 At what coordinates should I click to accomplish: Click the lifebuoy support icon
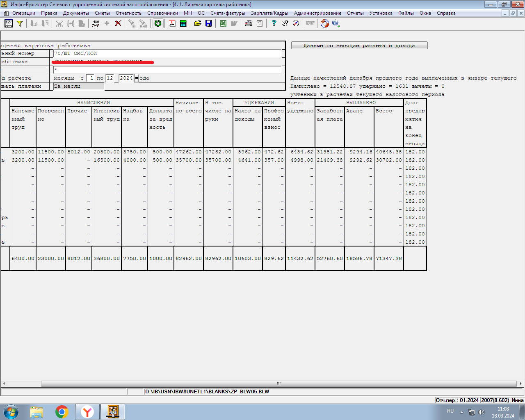click(325, 23)
